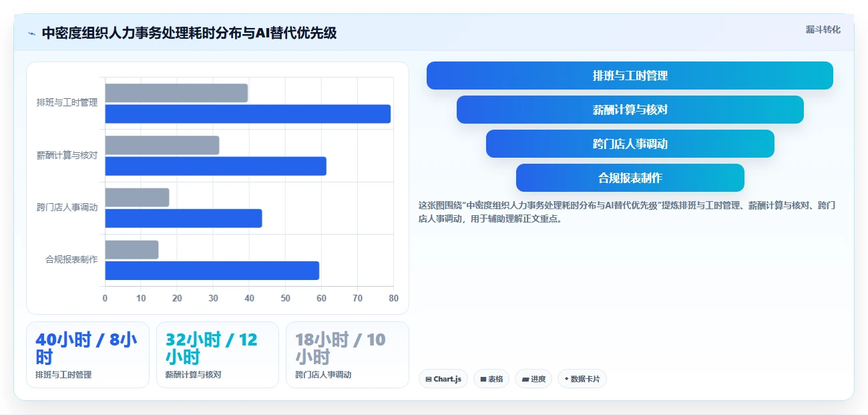This screenshot has width=868, height=415.
Task: Click the Chart.js tag
Action: tap(443, 379)
